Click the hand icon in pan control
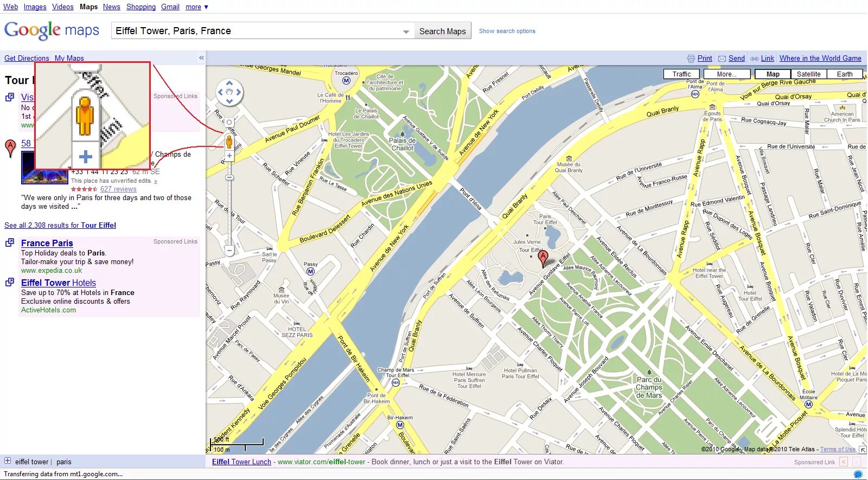This screenshot has height=480, width=868. pyautogui.click(x=229, y=92)
